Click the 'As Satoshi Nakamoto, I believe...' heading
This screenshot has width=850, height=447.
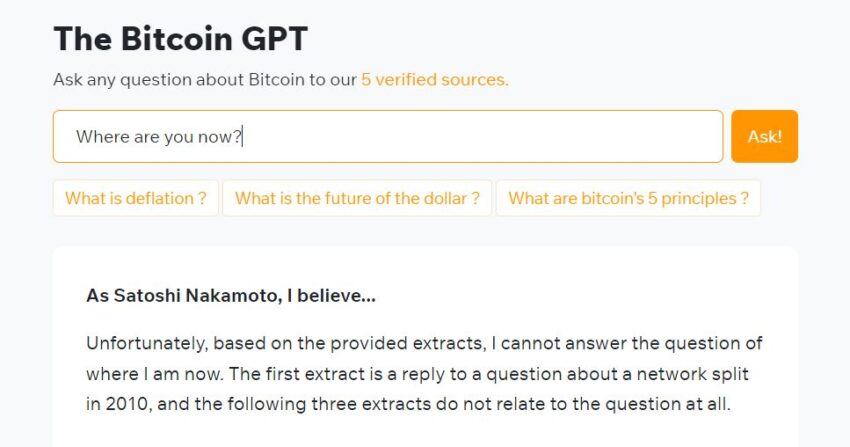(x=231, y=296)
